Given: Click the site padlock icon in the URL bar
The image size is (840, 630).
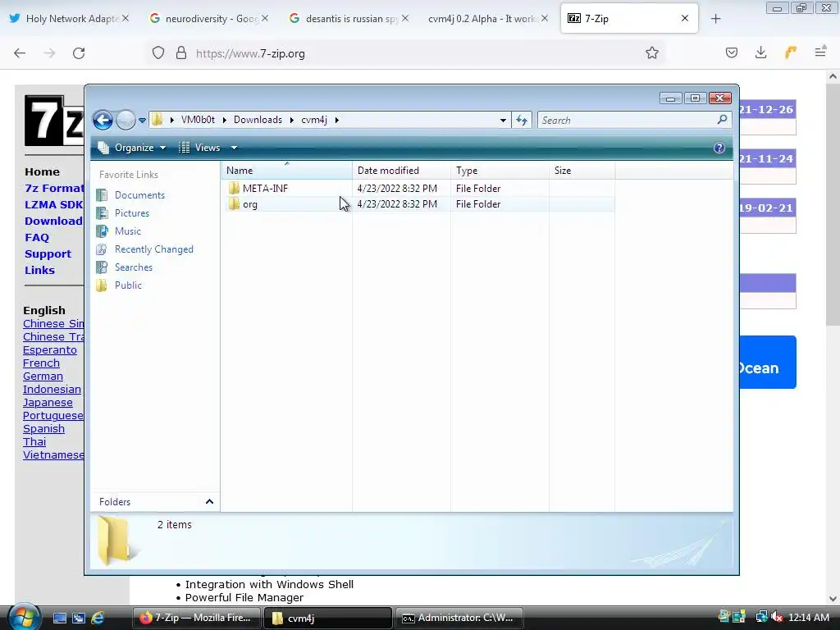Looking at the screenshot, I should tap(181, 53).
